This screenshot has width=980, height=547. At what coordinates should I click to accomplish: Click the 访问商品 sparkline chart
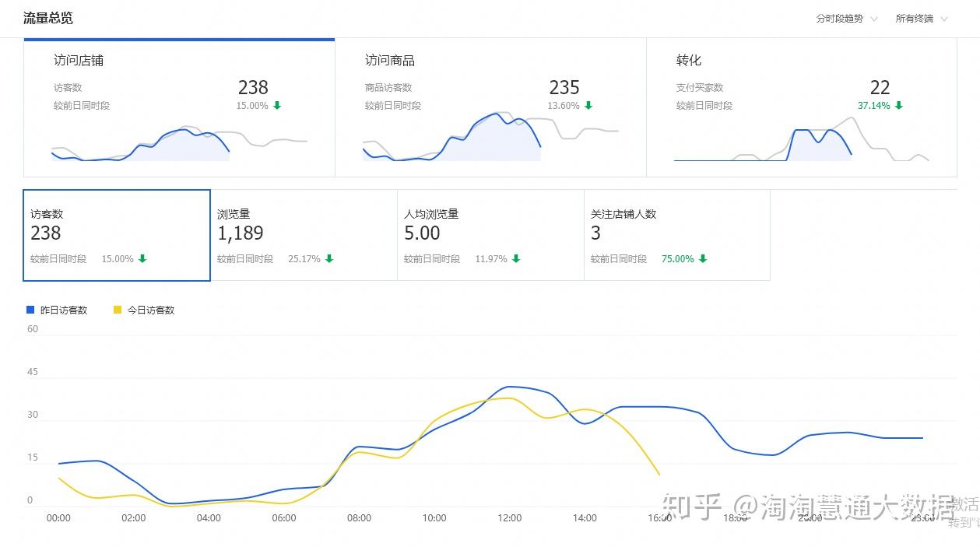(490, 137)
